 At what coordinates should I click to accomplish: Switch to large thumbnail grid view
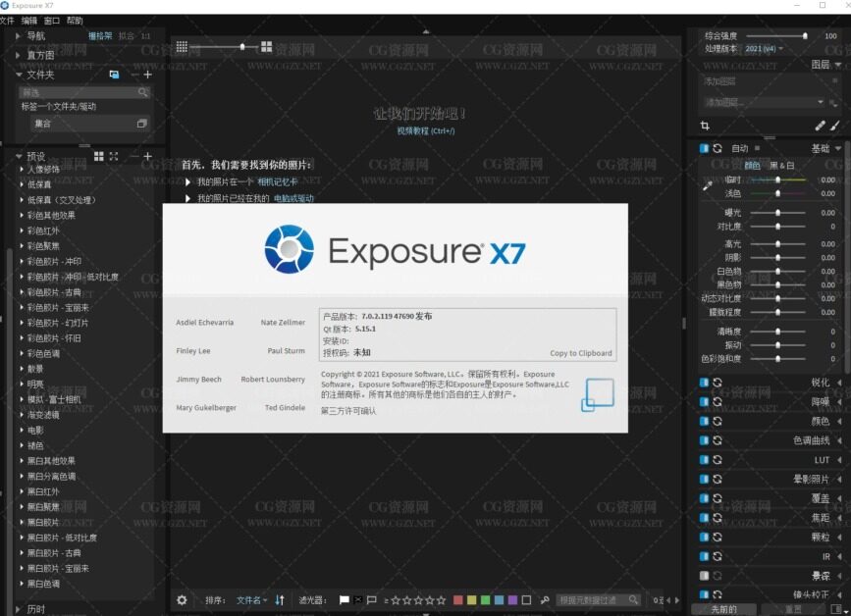(x=266, y=46)
